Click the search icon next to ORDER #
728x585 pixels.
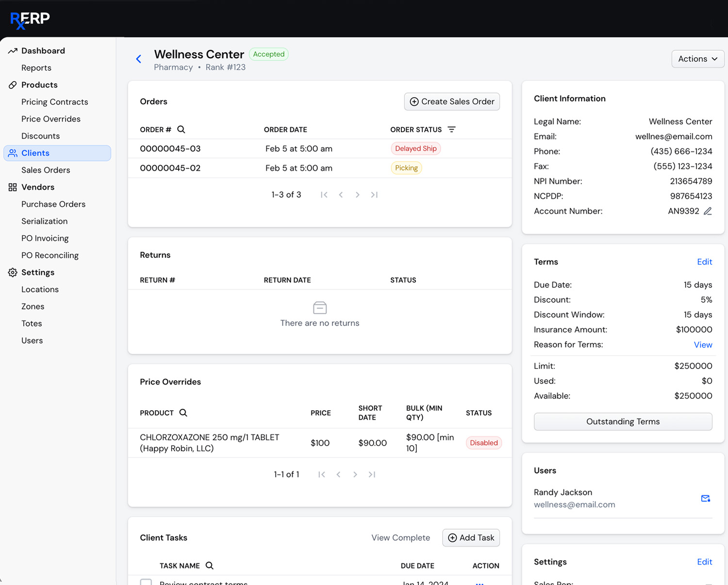(x=181, y=129)
